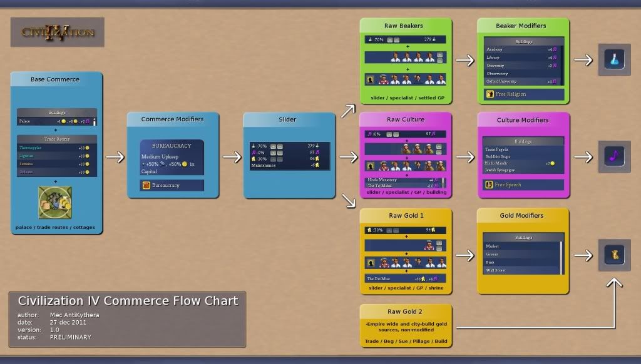This screenshot has height=364, width=641.
Task: Increase the science rate in Slider panel
Action: (x=273, y=146)
